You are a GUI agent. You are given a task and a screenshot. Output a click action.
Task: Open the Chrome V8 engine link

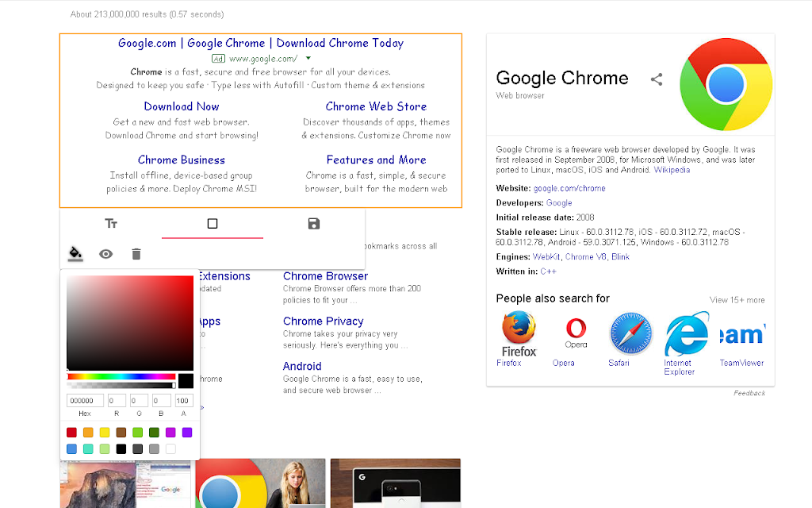coord(586,256)
